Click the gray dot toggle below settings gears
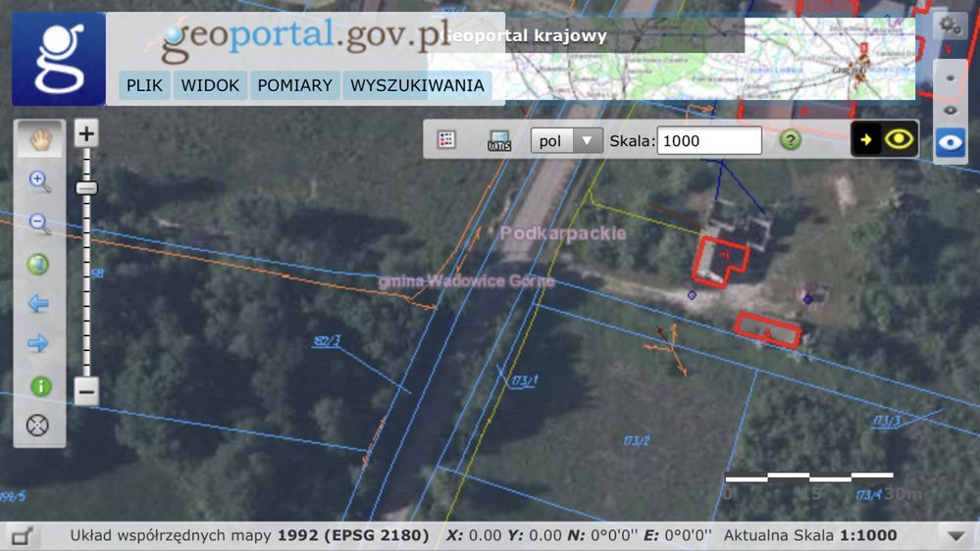 click(x=950, y=78)
